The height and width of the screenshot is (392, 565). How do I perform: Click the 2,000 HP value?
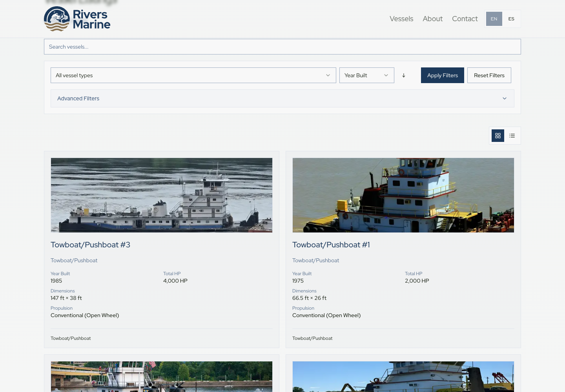pyautogui.click(x=417, y=281)
